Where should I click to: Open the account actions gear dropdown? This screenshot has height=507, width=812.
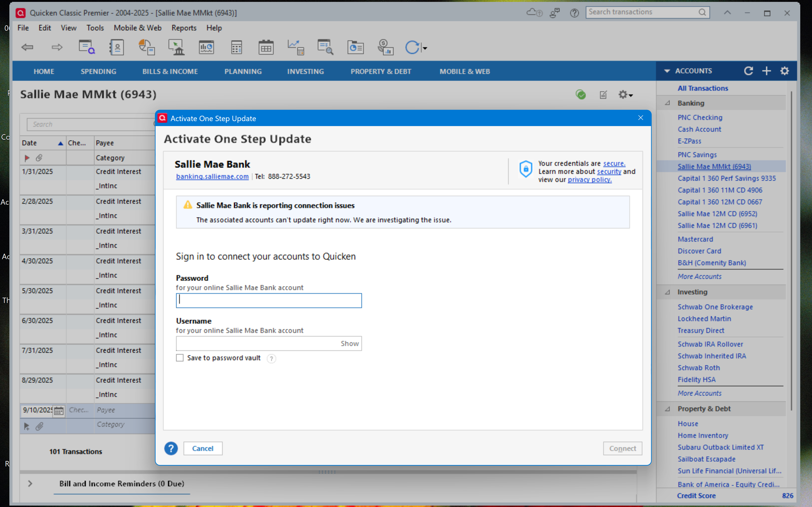point(625,95)
